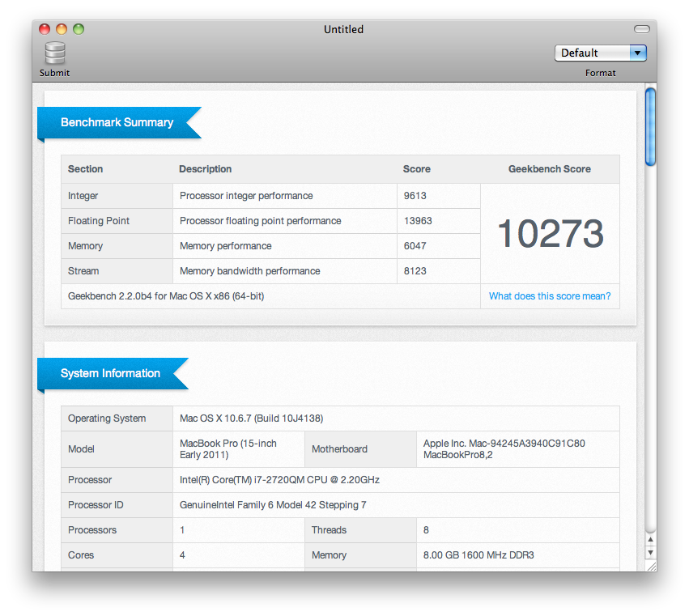689x616 pixels.
Task: Click the Description column header
Action: [205, 169]
